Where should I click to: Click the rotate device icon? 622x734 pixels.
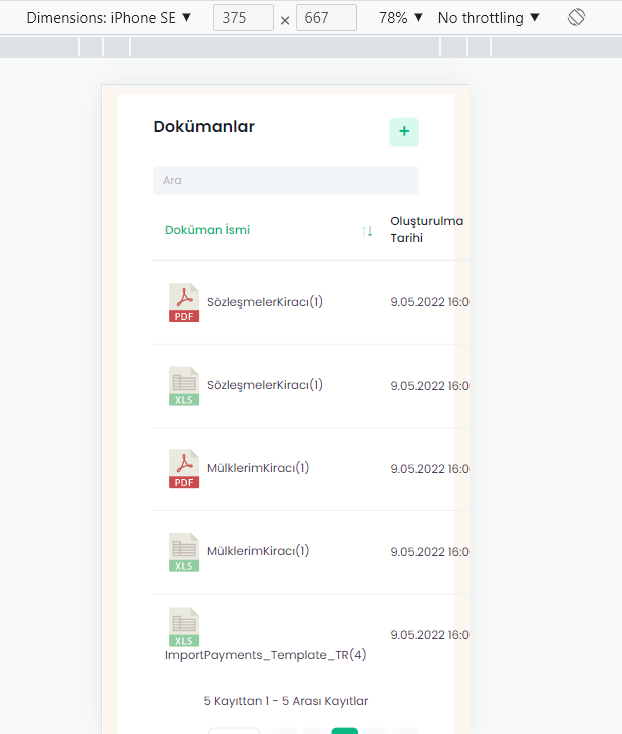[x=576, y=18]
